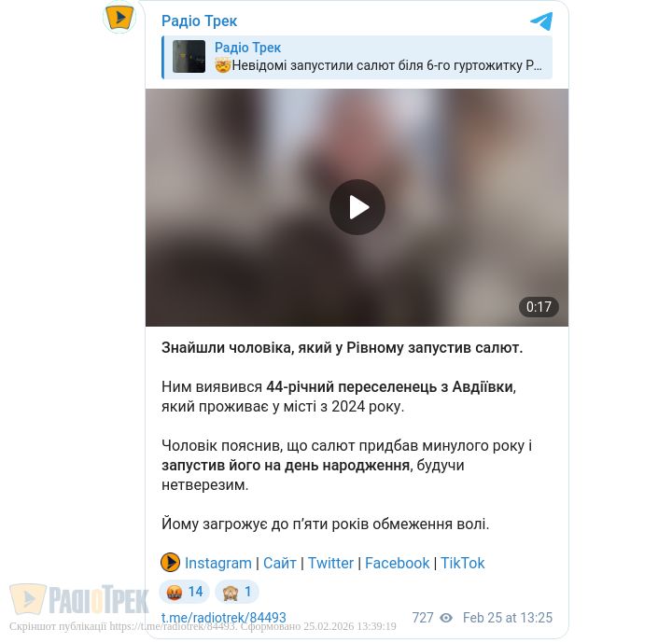Open the Telegram paper plane icon
672x643 pixels.
pyautogui.click(x=541, y=21)
